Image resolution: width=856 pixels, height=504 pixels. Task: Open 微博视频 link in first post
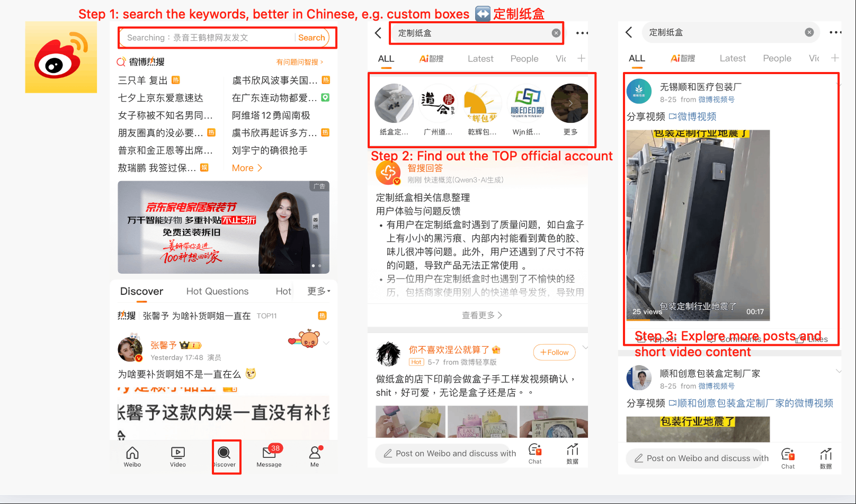click(x=693, y=116)
